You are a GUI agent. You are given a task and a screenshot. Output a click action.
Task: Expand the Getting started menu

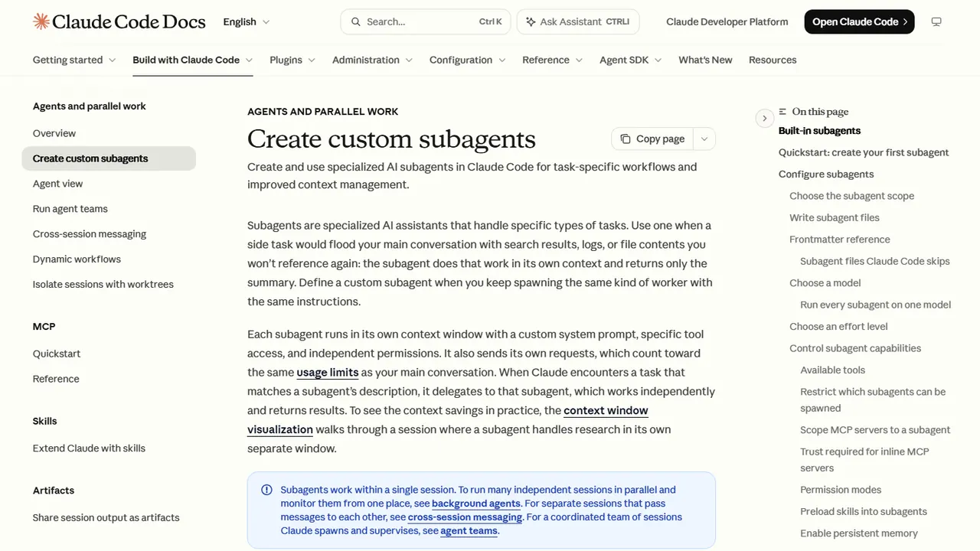74,60
